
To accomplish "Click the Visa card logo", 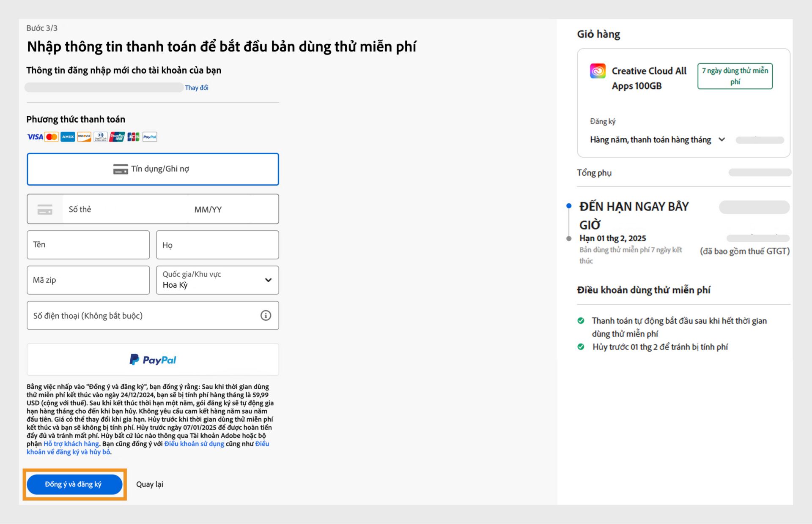I will (35, 137).
